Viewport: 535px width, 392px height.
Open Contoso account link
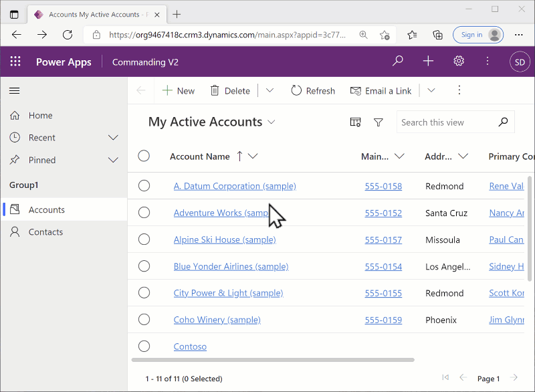pyautogui.click(x=190, y=347)
